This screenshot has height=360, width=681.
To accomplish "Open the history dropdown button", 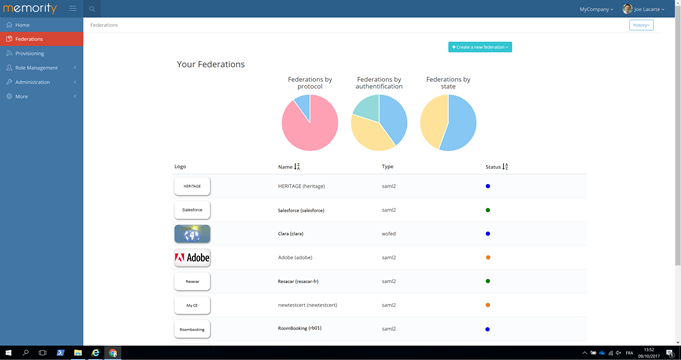I will (641, 25).
